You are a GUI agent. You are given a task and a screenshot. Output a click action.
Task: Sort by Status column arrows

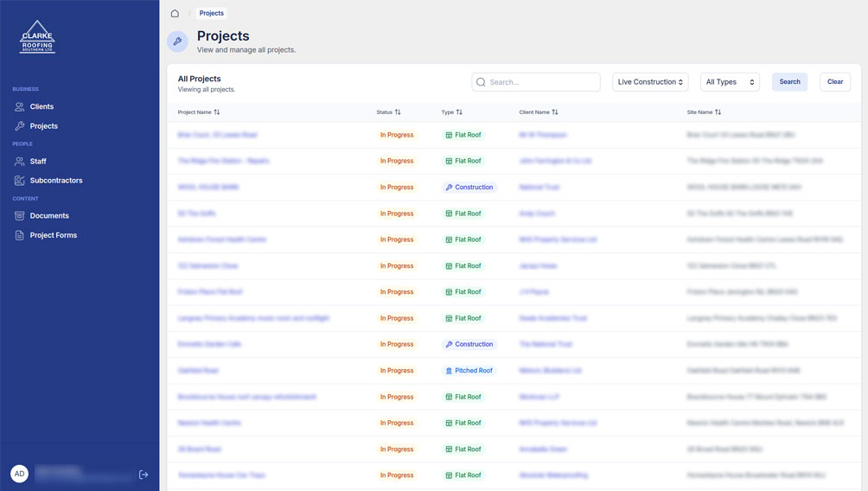click(x=398, y=112)
